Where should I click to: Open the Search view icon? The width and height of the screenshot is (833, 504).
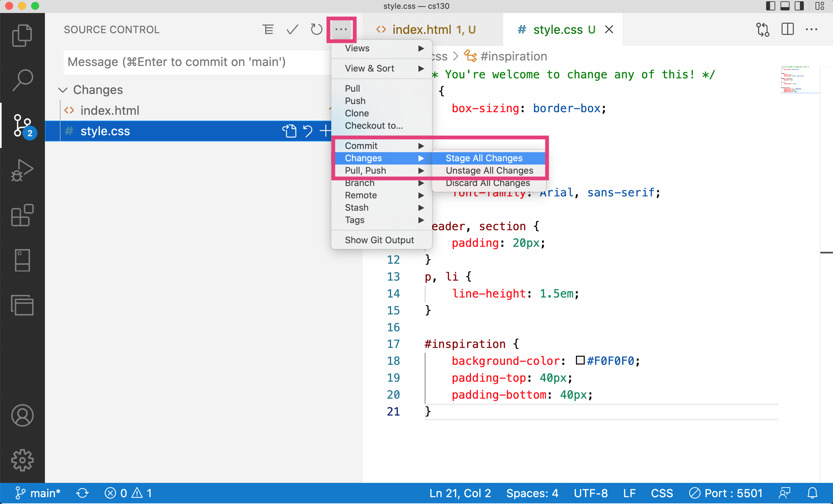click(22, 80)
